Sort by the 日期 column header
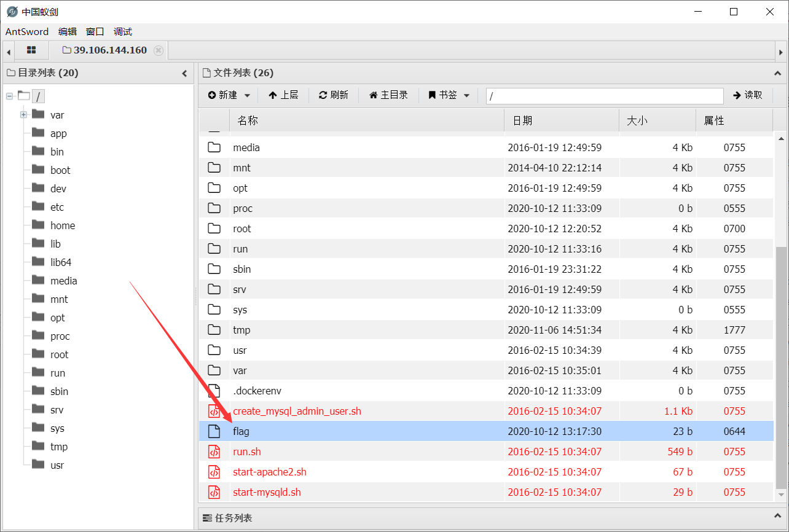This screenshot has width=789, height=532. 562,121
